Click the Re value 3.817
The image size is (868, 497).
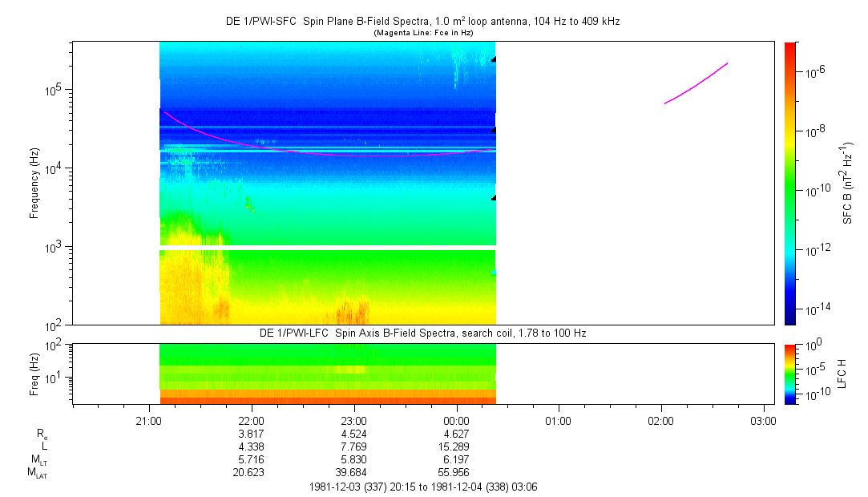coord(252,433)
